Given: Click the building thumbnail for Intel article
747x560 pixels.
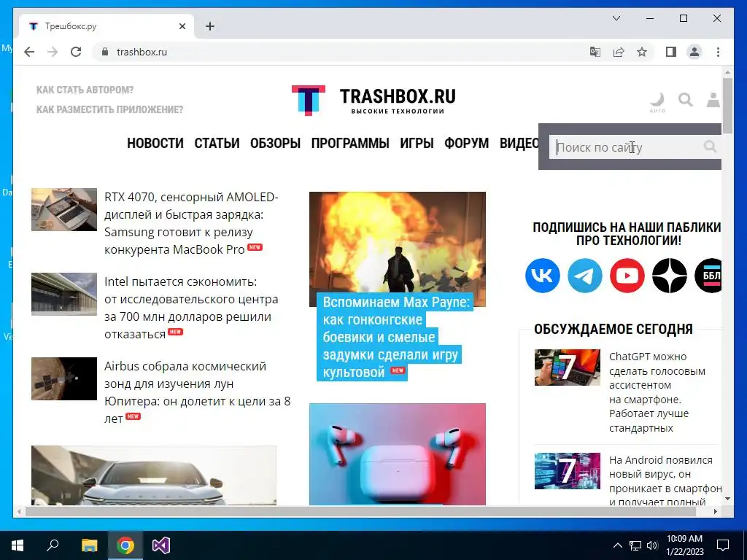Looking at the screenshot, I should coord(64,294).
